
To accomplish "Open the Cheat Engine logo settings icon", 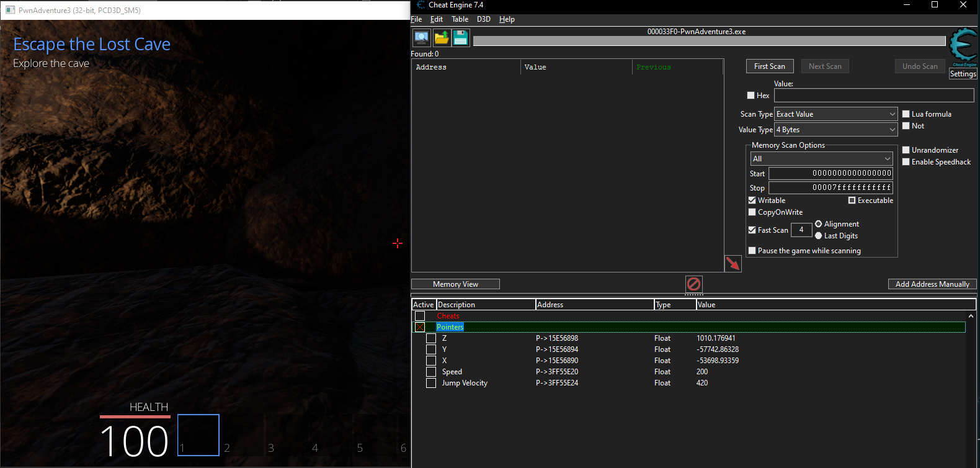I will pyautogui.click(x=963, y=47).
